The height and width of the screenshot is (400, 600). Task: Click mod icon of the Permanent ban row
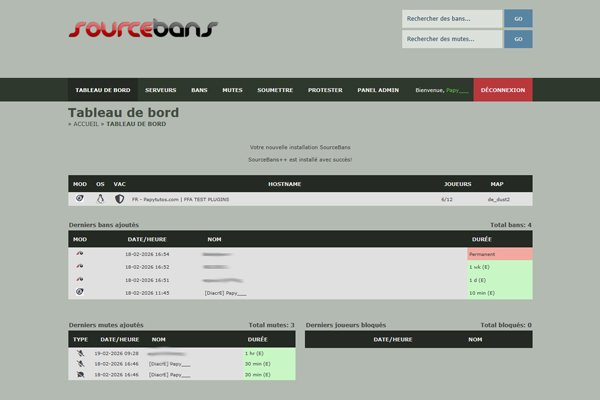[x=80, y=254]
